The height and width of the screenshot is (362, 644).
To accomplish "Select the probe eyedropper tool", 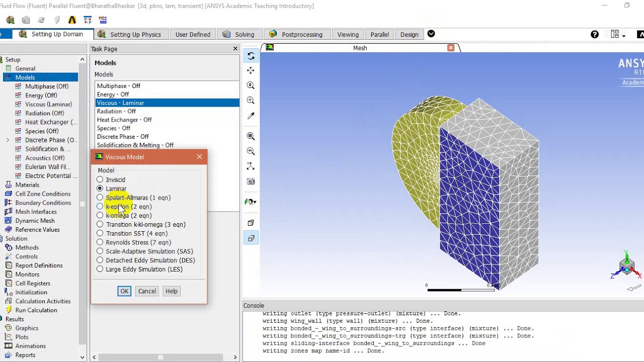I will click(x=251, y=116).
